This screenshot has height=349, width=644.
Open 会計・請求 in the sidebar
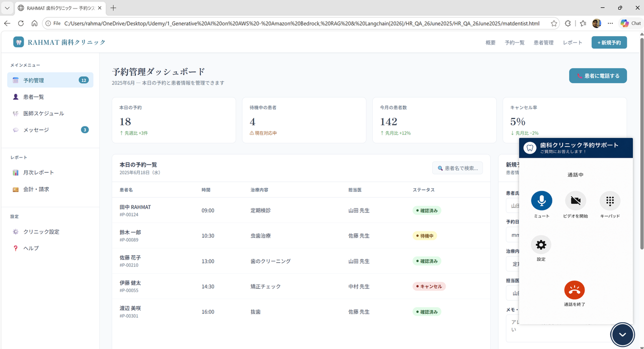click(50, 189)
